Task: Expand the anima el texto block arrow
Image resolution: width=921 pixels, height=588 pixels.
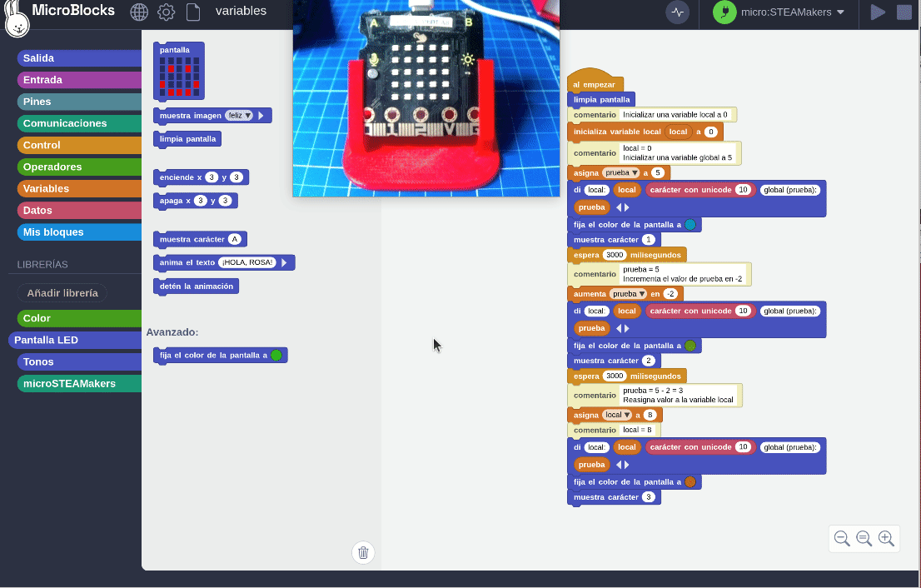Action: coord(284,262)
